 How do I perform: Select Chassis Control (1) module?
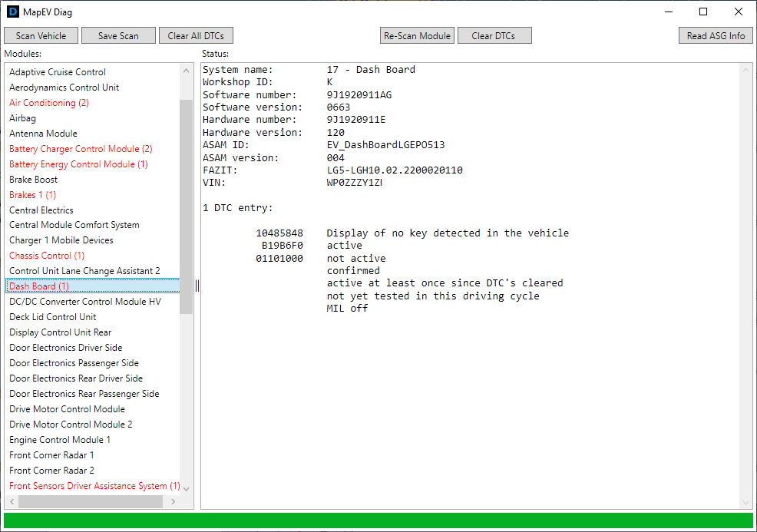coord(47,256)
